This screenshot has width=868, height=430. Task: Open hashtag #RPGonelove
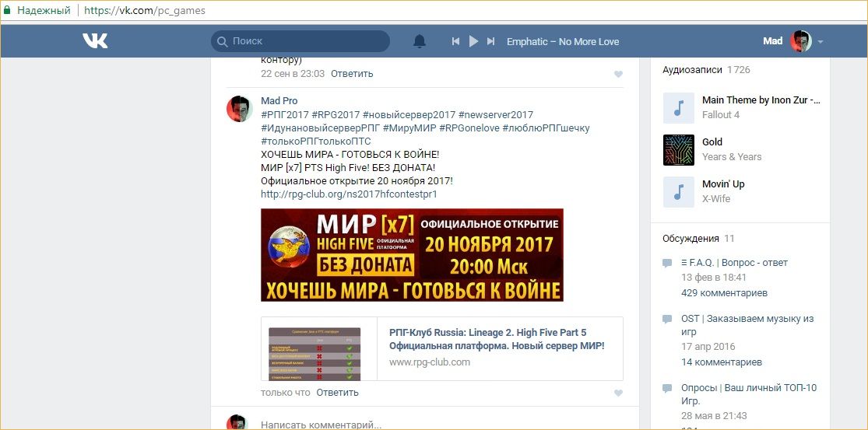[469, 128]
